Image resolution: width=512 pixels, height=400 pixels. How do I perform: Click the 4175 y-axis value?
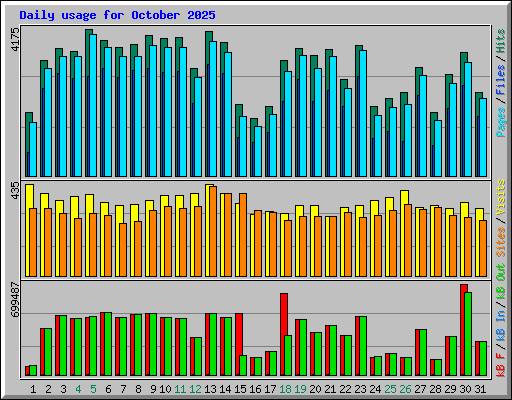point(15,40)
